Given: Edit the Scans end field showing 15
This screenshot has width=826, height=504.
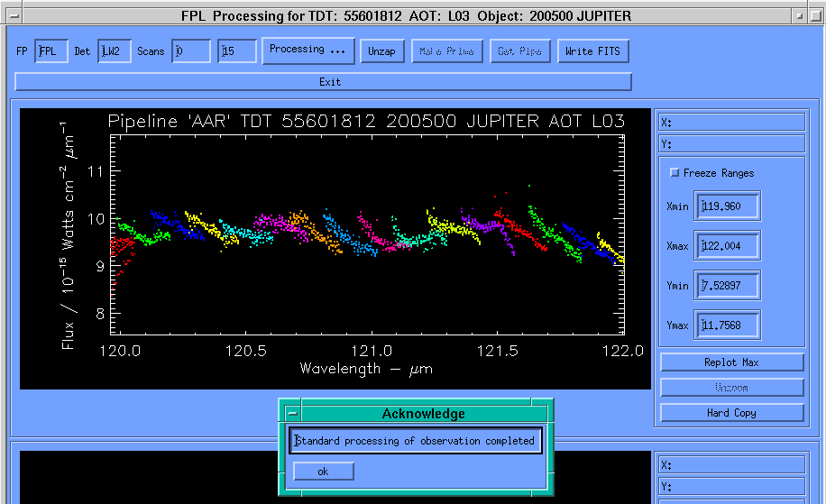Looking at the screenshot, I should 237,51.
